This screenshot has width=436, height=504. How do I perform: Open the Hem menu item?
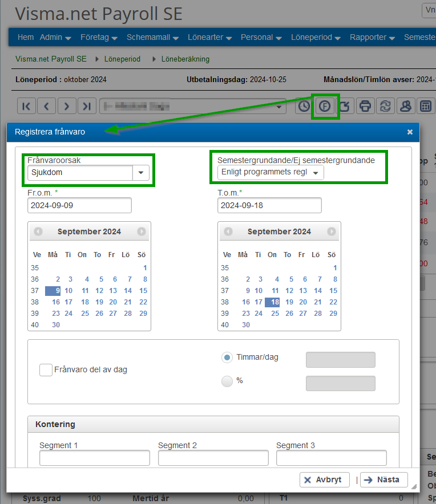tap(26, 37)
